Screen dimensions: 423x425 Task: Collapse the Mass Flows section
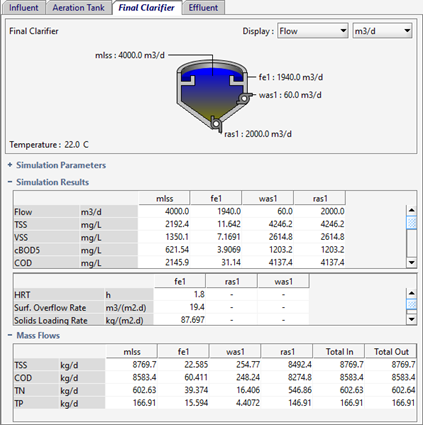(38, 335)
